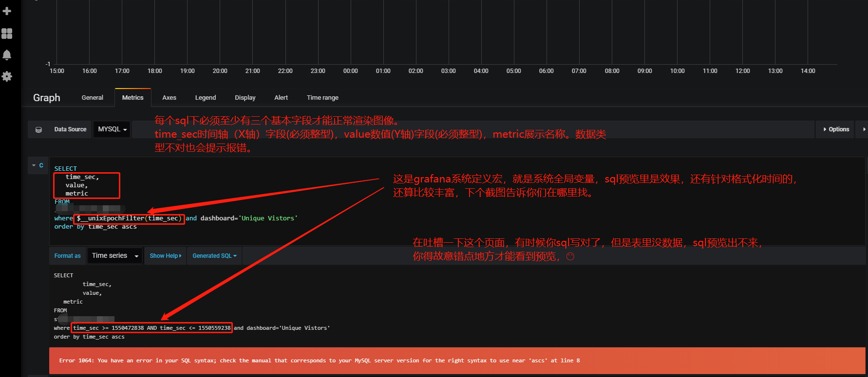Click the Error 1064 message banner
Screen dimensions: 868x377
(457, 360)
